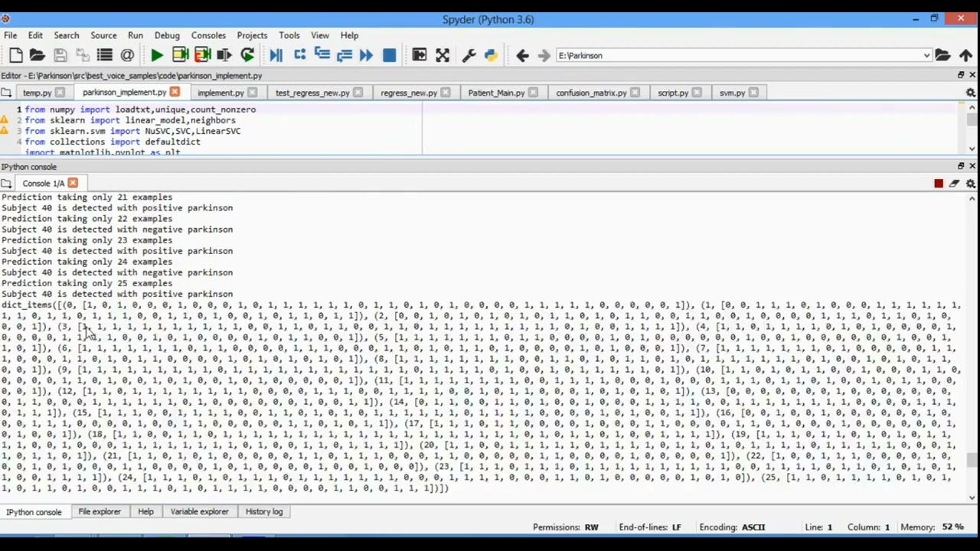Stop debugging with the blue square

point(389,55)
